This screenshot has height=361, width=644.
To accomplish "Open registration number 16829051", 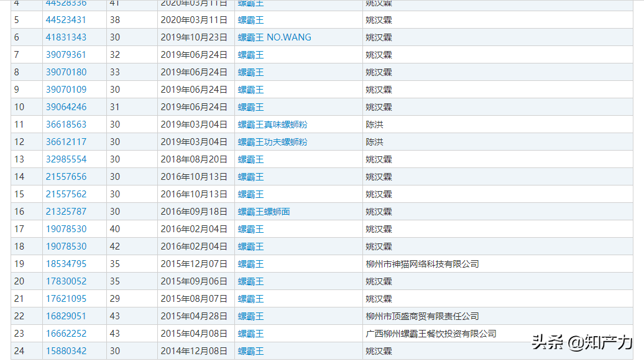I will (66, 316).
